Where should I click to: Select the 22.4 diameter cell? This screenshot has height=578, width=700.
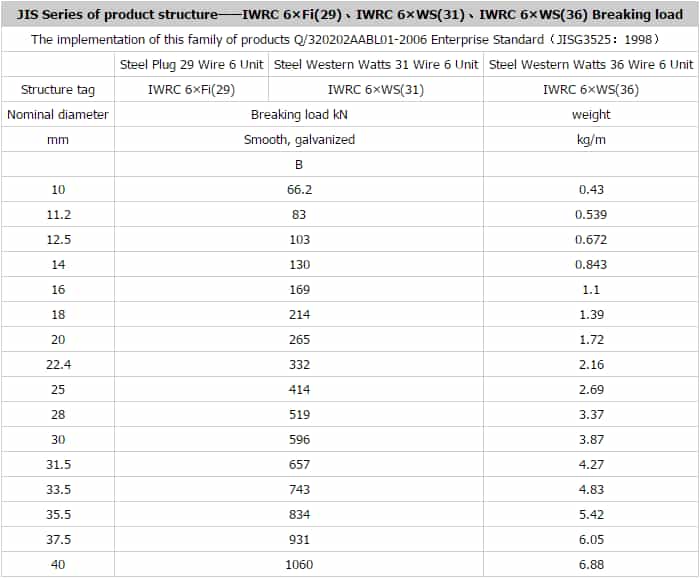(x=58, y=364)
